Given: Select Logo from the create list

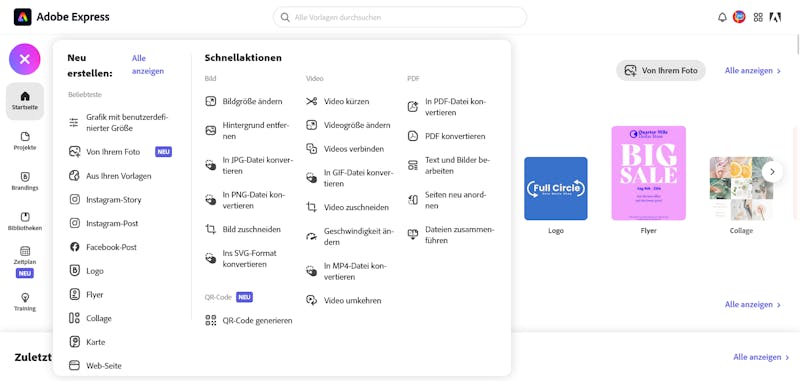Looking at the screenshot, I should click(x=87, y=271).
